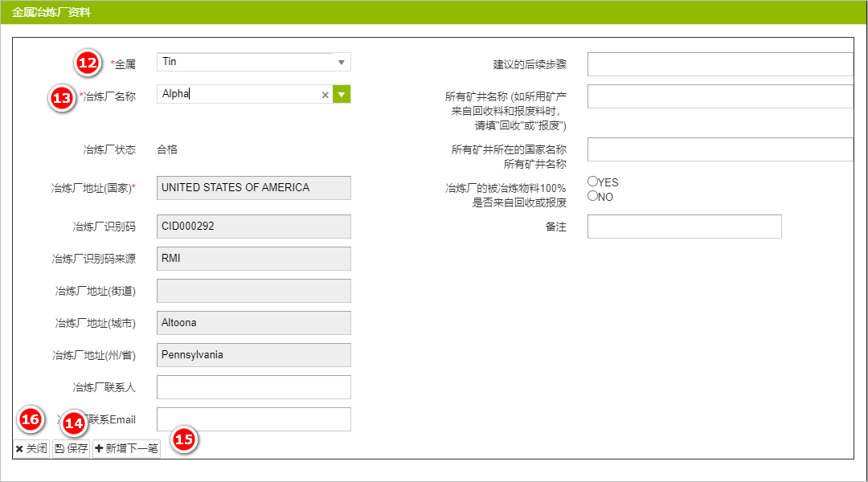Select the YES radio button
Screen dimensions: 868x482
[593, 181]
